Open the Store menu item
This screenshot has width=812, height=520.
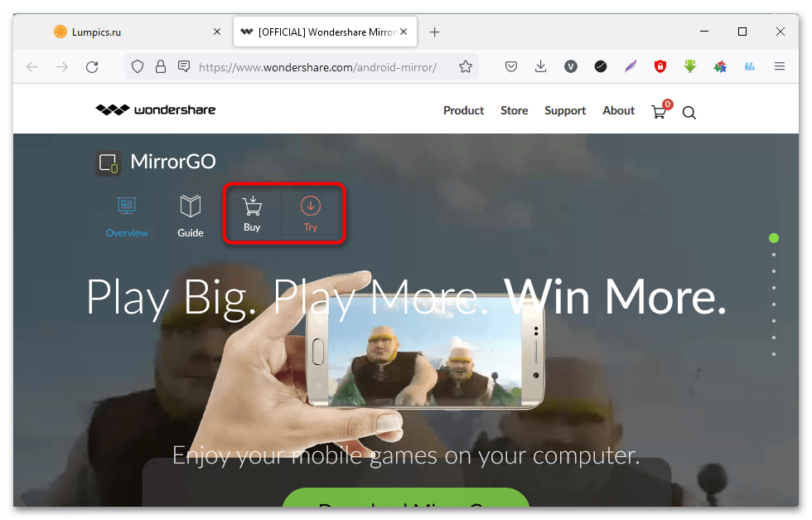(514, 110)
